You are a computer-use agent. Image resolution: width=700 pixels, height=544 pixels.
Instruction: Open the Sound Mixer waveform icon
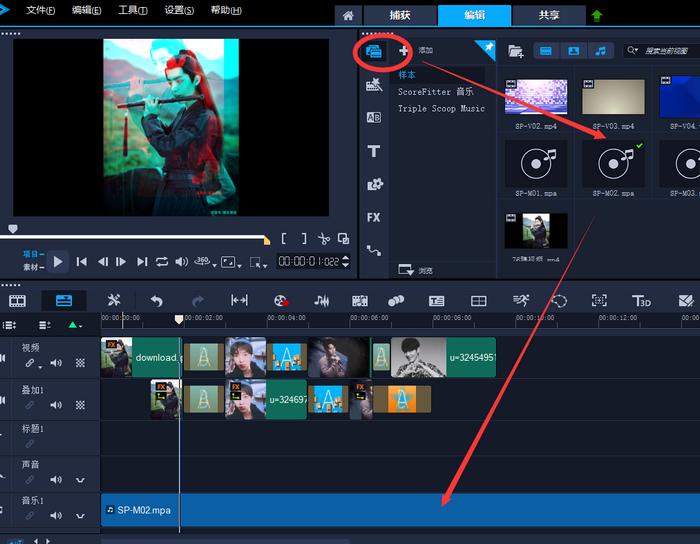click(x=322, y=300)
